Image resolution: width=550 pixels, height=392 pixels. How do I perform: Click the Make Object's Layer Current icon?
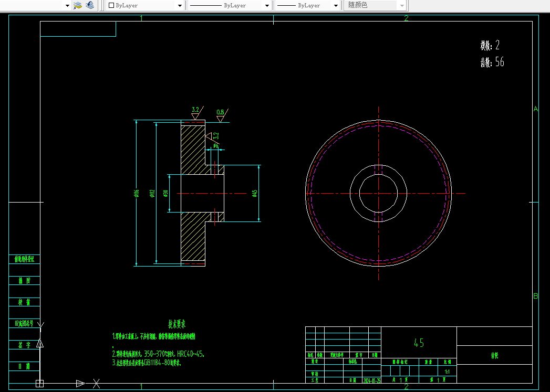[x=78, y=5]
